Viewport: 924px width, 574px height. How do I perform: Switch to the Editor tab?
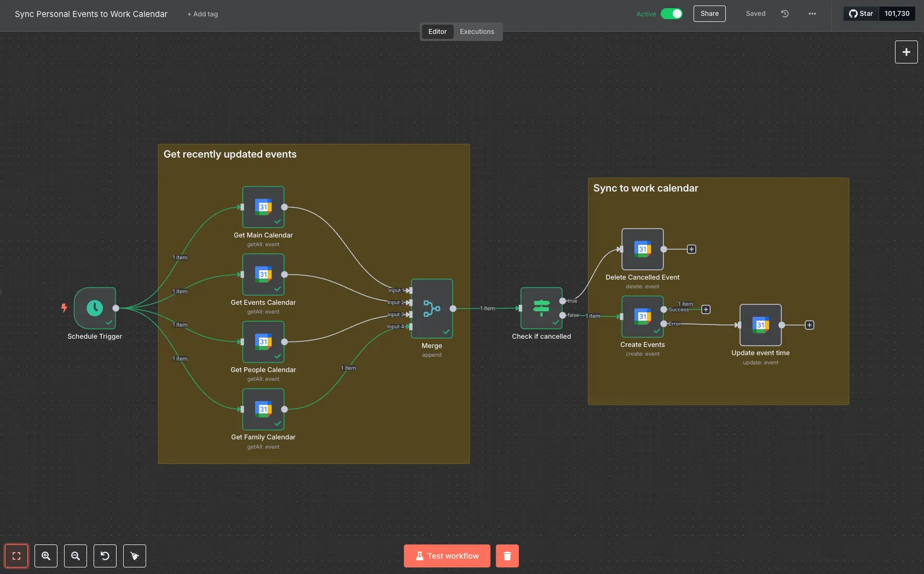437,32
